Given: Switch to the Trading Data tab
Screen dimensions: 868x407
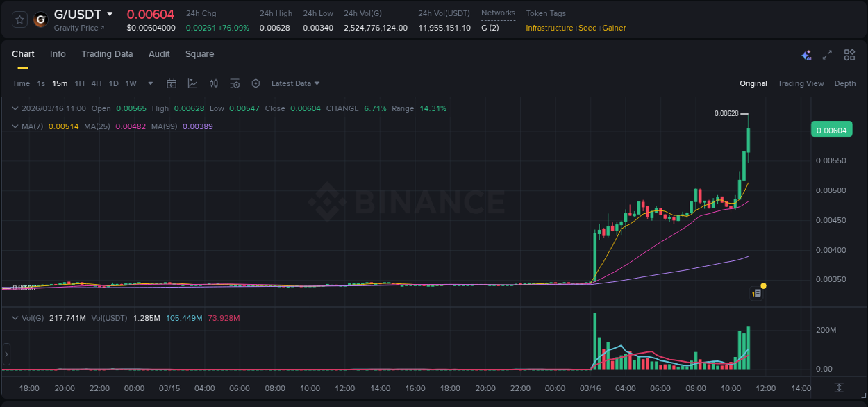Looking at the screenshot, I should coord(107,54).
